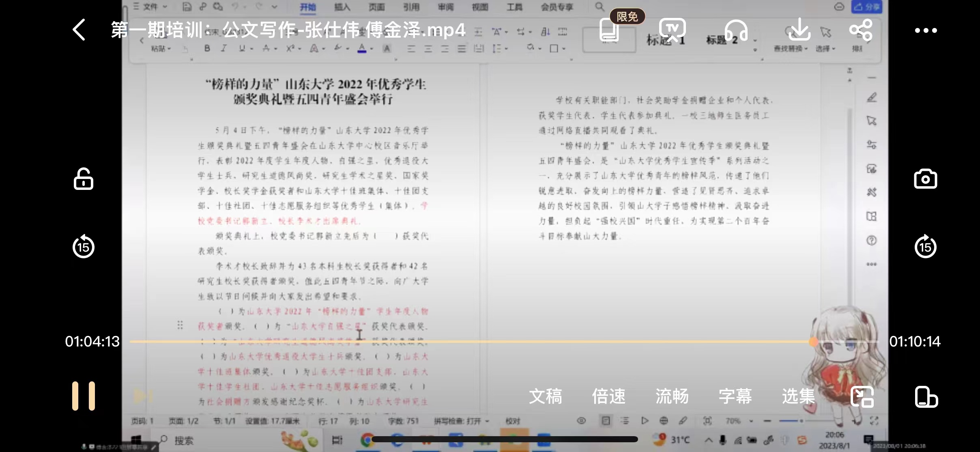Go back using the video player arrow

click(79, 30)
